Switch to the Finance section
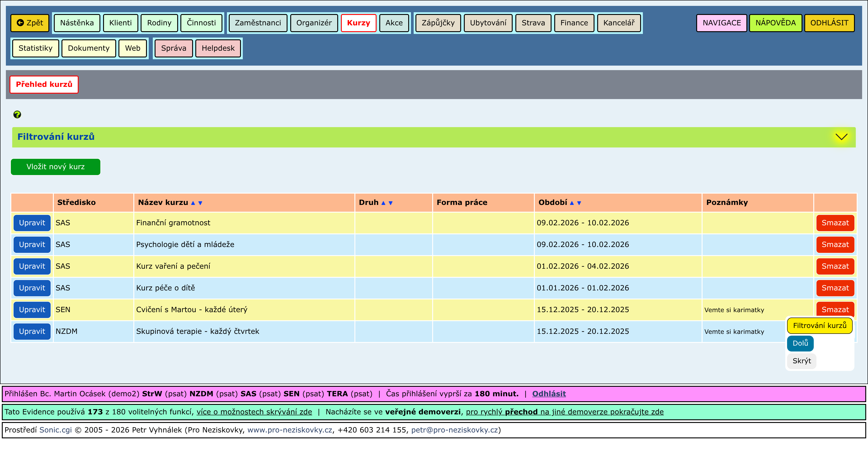This screenshot has height=451, width=868. point(574,23)
